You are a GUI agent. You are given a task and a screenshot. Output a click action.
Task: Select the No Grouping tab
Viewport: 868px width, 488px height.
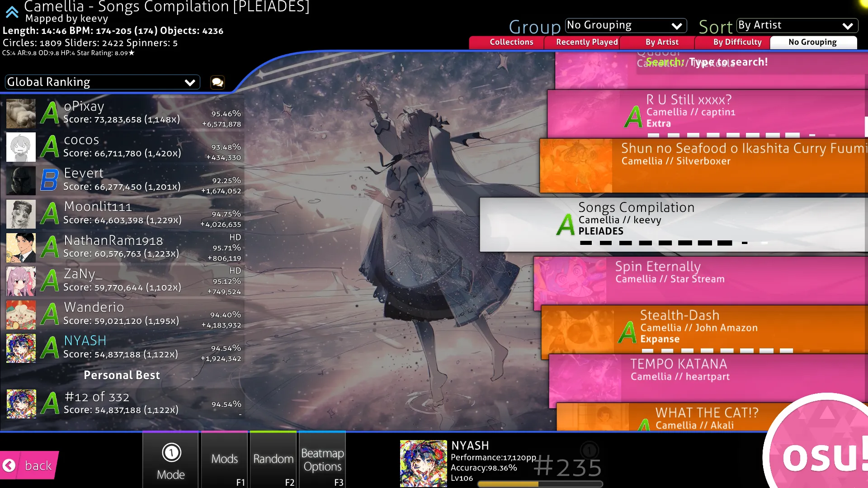pos(813,42)
